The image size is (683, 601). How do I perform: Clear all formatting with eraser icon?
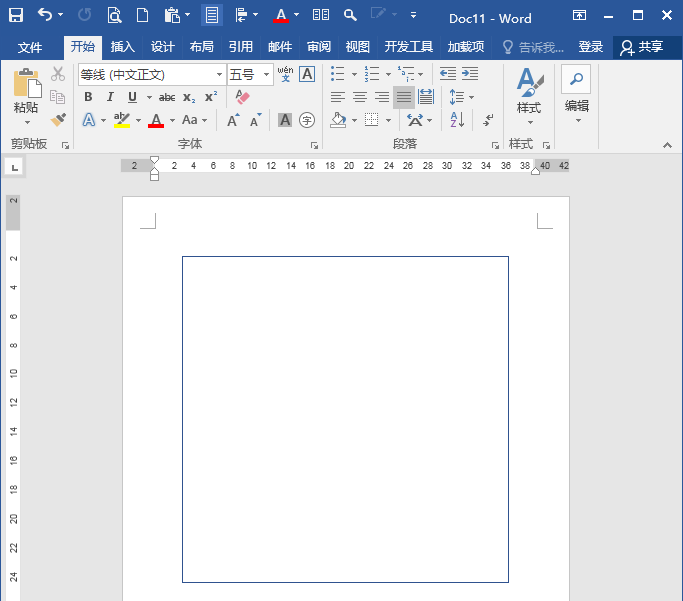[x=242, y=97]
